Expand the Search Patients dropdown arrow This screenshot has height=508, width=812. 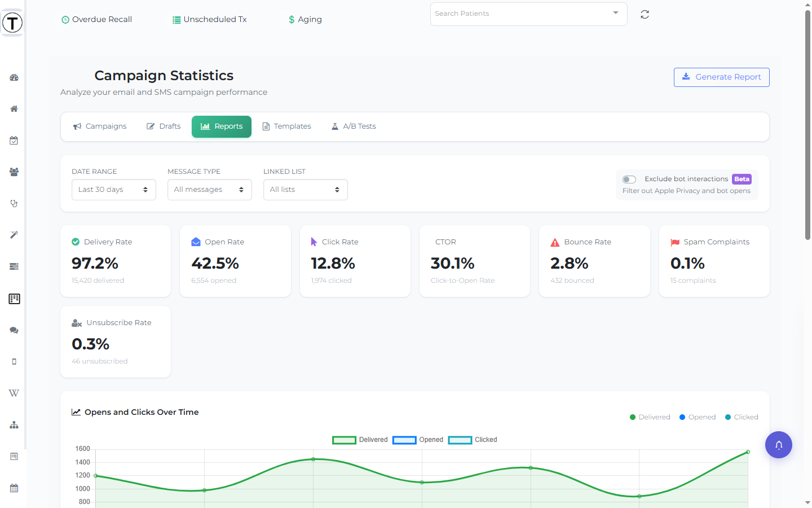pyautogui.click(x=616, y=13)
